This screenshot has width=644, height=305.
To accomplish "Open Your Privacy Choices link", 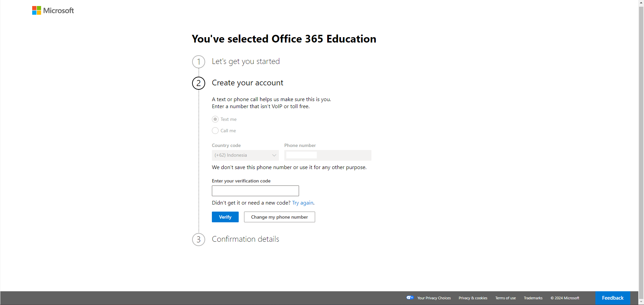I will coord(434,298).
